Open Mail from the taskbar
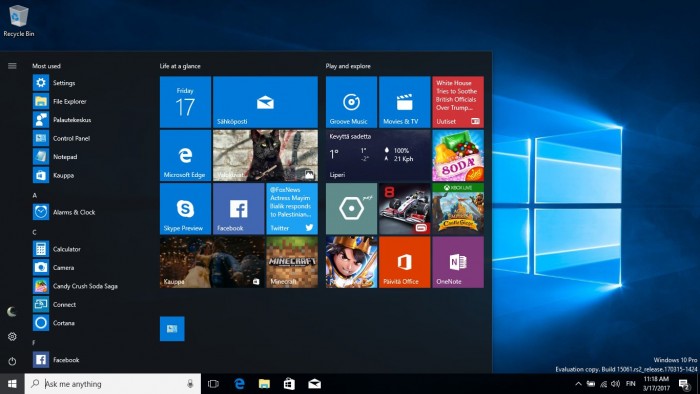 pos(314,384)
